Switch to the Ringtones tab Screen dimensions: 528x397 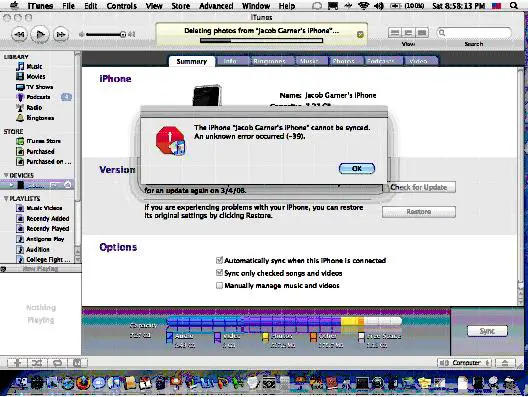(x=269, y=61)
